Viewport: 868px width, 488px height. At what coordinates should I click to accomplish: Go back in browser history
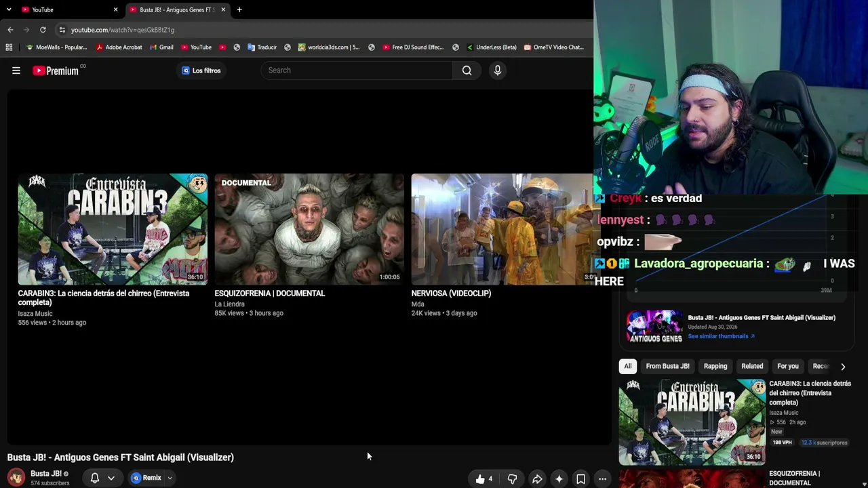coord(10,30)
